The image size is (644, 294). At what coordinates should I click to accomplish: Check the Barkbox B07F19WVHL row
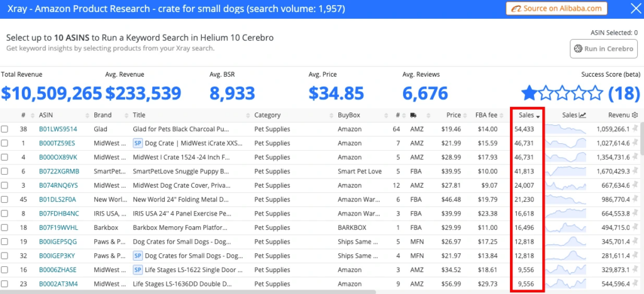click(5, 227)
